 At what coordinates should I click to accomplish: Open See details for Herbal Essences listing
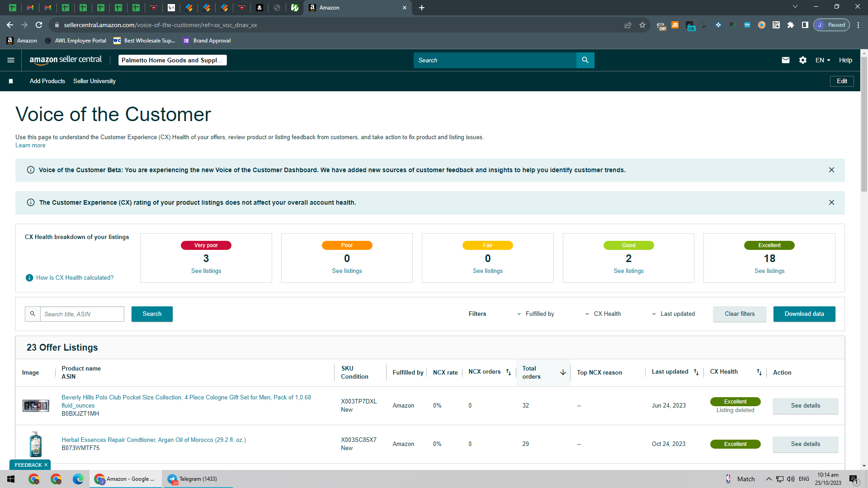pos(806,444)
